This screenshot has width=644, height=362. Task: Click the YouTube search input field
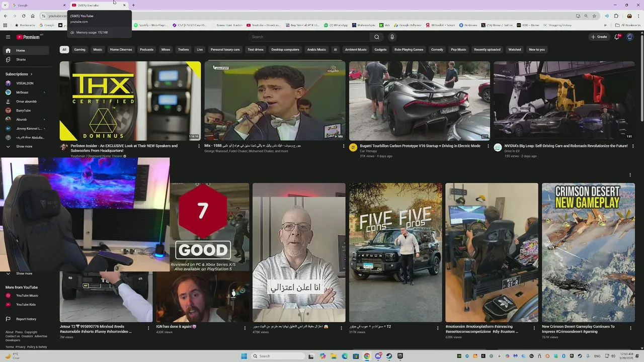[x=309, y=37]
